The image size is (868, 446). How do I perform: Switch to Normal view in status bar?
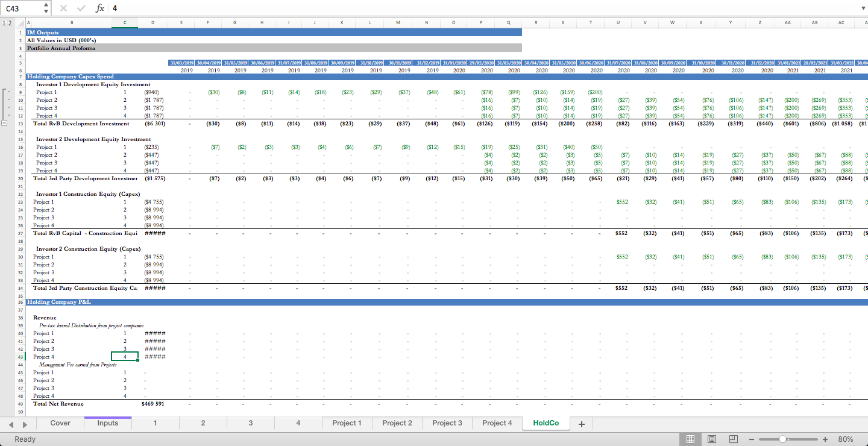click(x=691, y=439)
